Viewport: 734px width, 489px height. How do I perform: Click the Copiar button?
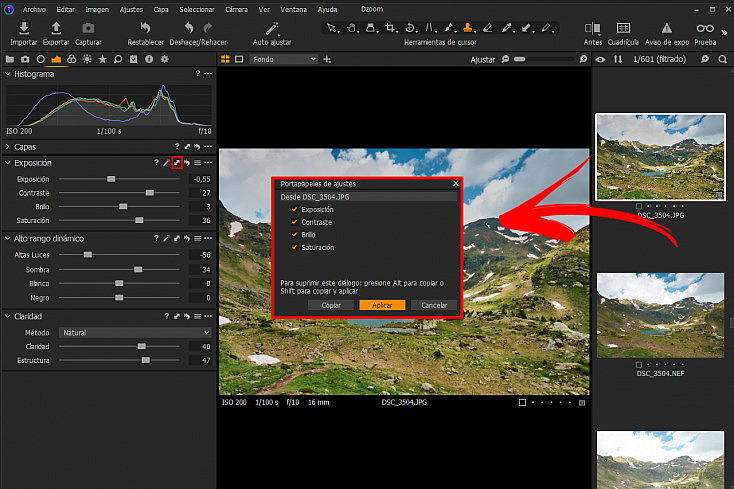(x=331, y=305)
